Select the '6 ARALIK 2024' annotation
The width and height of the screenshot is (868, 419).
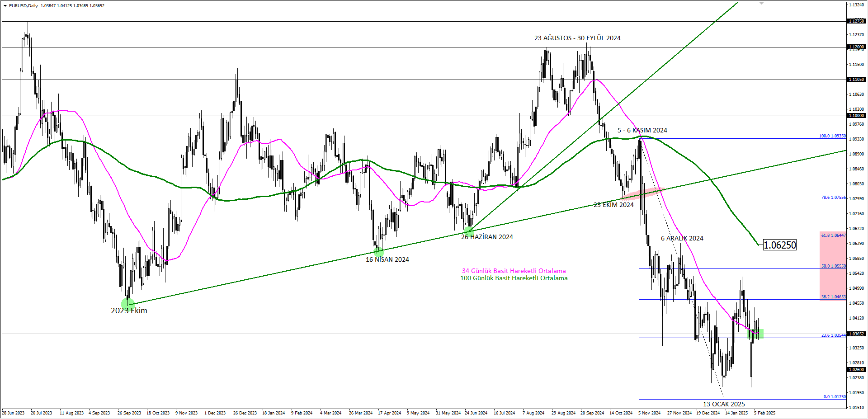[682, 238]
